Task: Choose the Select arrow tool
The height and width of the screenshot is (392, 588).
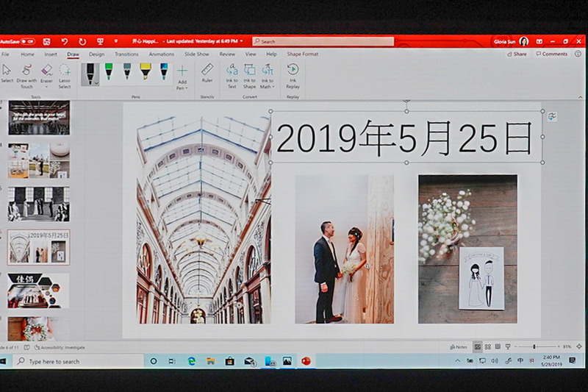Action: tap(7, 73)
